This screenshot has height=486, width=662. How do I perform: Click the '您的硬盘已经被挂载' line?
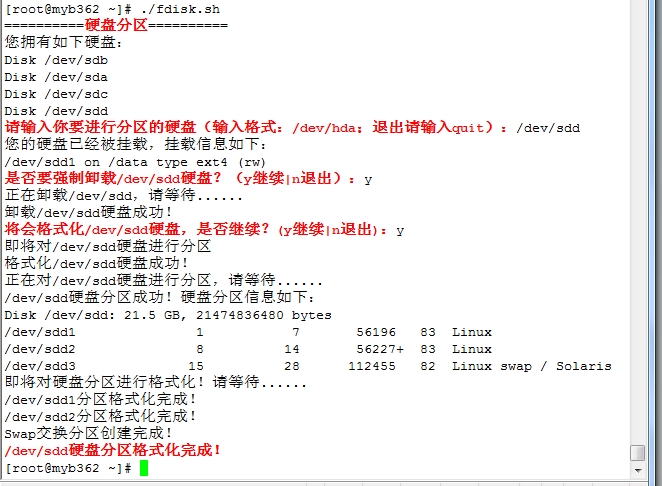(x=136, y=144)
